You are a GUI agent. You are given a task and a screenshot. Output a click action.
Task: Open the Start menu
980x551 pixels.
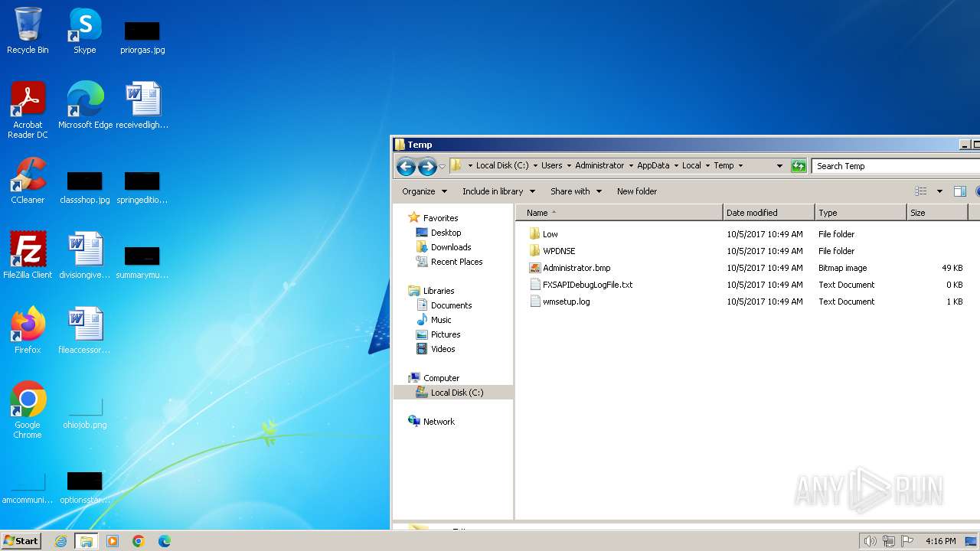click(21, 541)
